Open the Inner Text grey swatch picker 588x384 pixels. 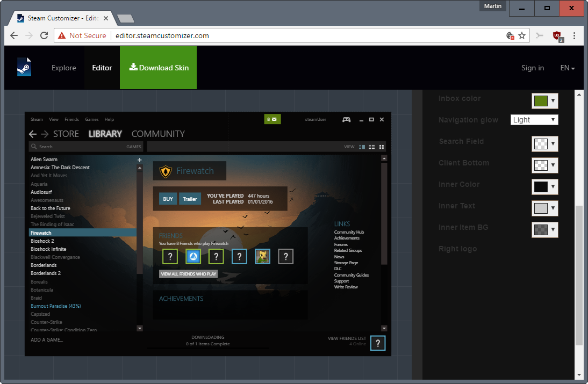(x=545, y=208)
